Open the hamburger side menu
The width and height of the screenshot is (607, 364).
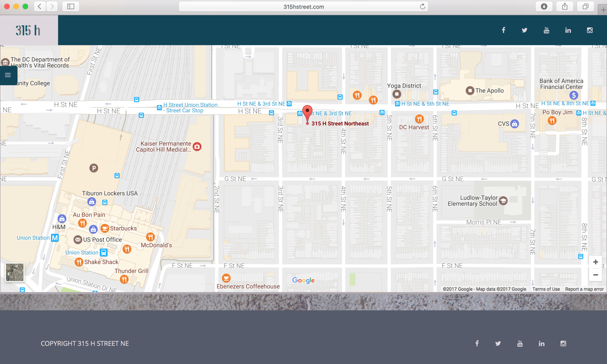pos(8,75)
